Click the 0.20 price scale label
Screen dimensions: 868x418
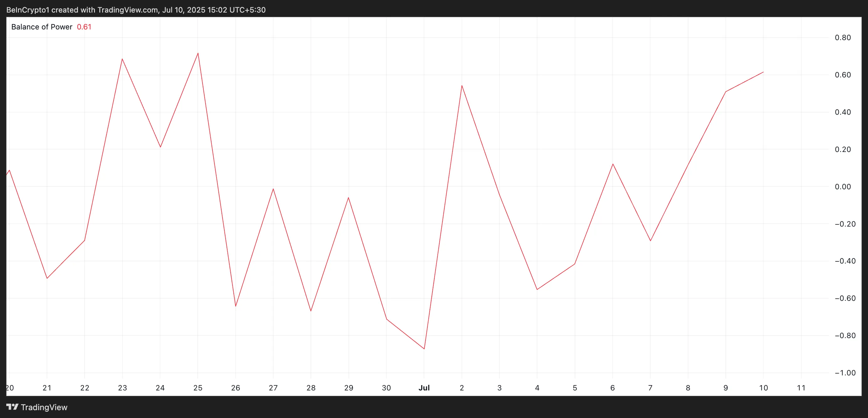coord(842,149)
